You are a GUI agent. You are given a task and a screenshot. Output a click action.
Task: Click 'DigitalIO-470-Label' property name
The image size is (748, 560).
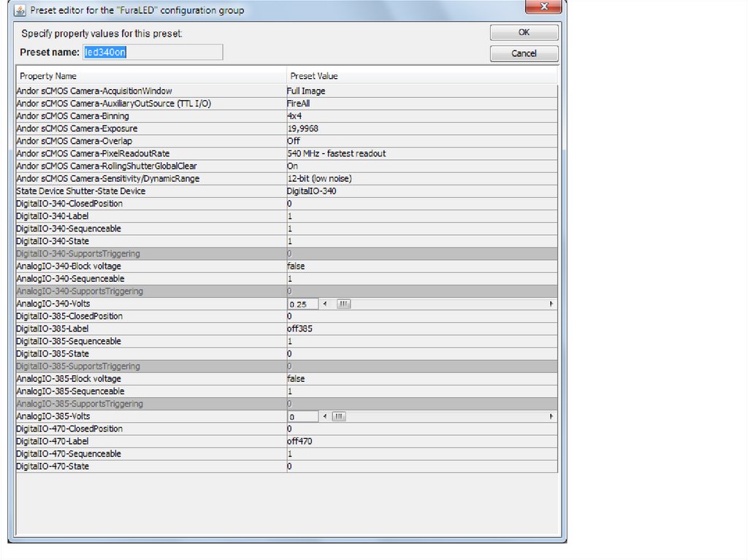53,441
